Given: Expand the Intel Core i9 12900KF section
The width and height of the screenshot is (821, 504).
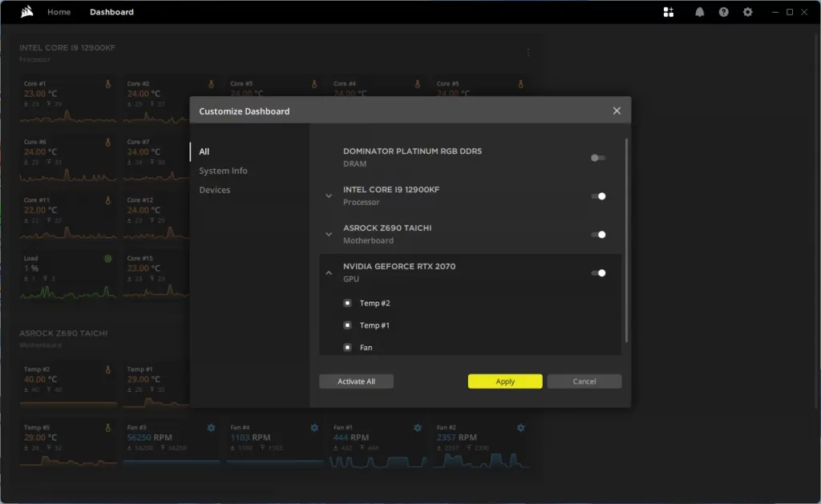Looking at the screenshot, I should (329, 196).
